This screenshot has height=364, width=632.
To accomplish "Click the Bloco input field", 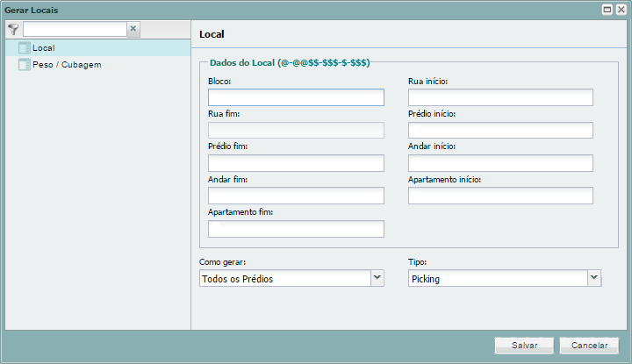I will [x=297, y=97].
